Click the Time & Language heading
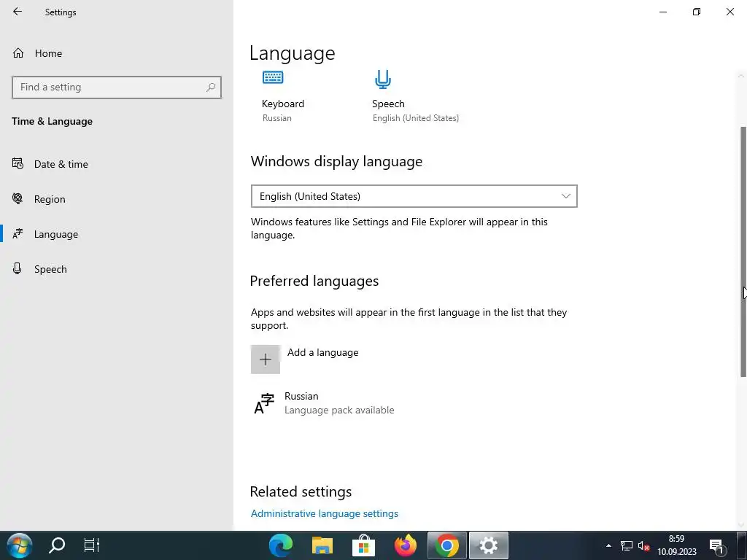Screen dimensions: 747x560 coord(52,122)
